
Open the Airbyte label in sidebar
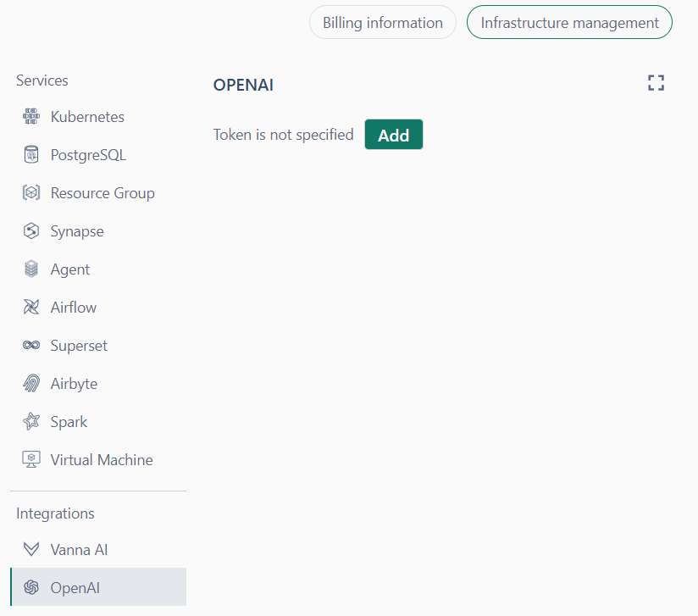(74, 384)
